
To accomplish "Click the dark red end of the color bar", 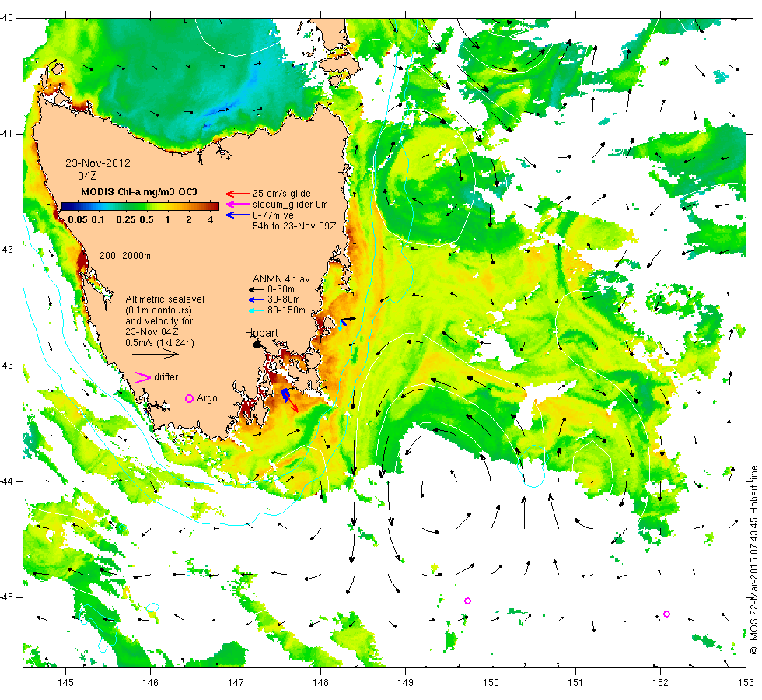I will [x=215, y=206].
